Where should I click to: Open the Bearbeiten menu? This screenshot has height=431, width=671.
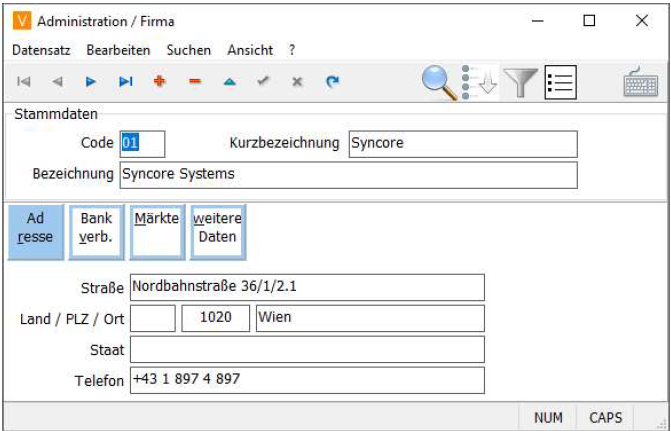click(118, 49)
